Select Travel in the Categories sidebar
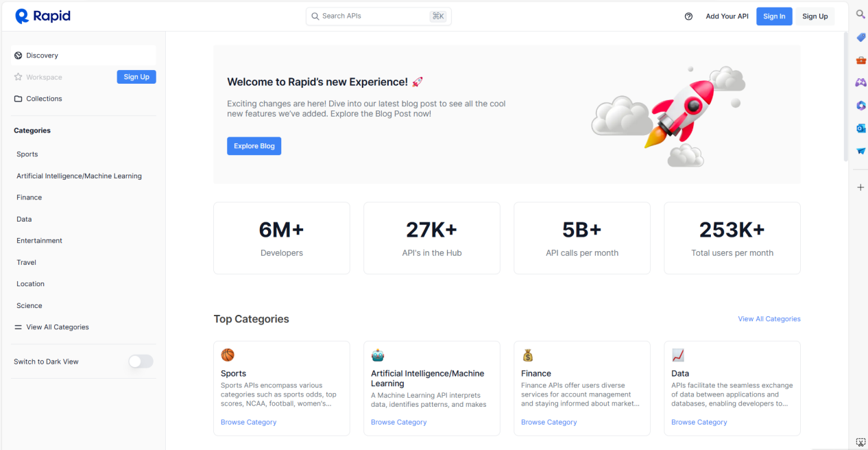Image resolution: width=868 pixels, height=450 pixels. (27, 263)
